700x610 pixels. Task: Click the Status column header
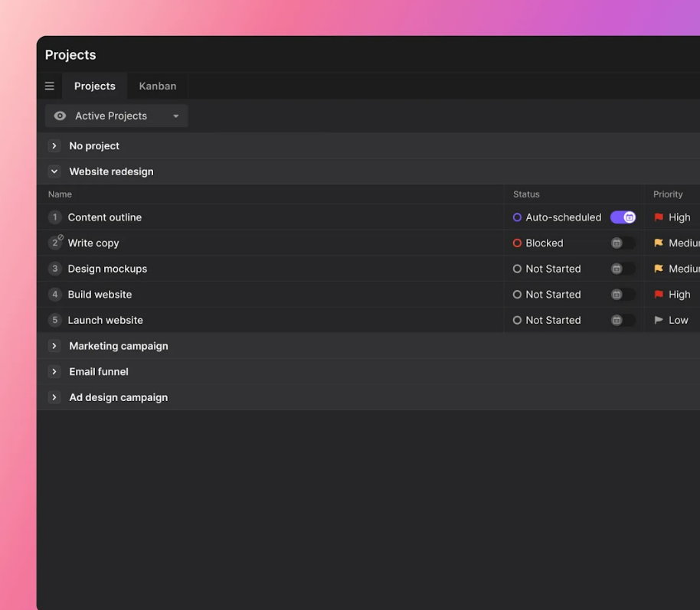[x=526, y=194]
